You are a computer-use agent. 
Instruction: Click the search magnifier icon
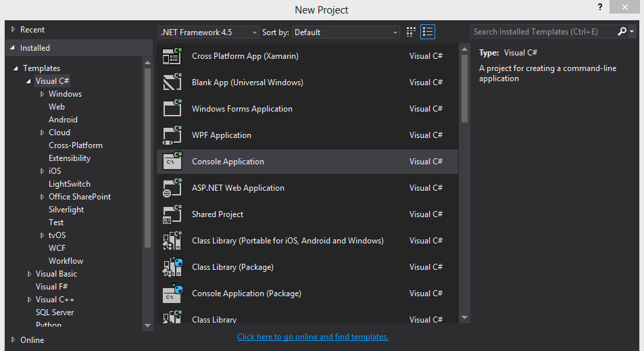click(x=622, y=32)
